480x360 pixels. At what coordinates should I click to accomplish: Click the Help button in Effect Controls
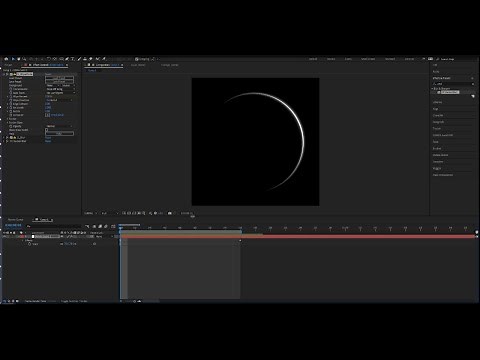pos(59,133)
